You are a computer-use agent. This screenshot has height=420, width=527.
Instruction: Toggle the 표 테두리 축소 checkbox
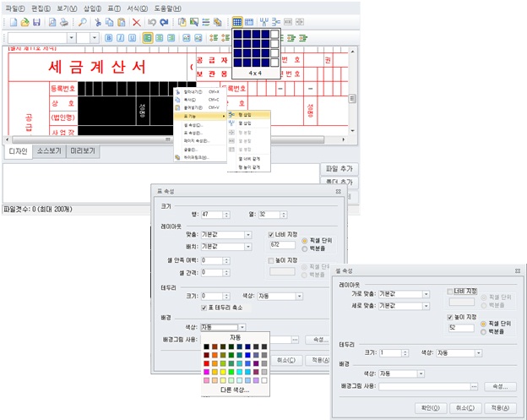(204, 308)
